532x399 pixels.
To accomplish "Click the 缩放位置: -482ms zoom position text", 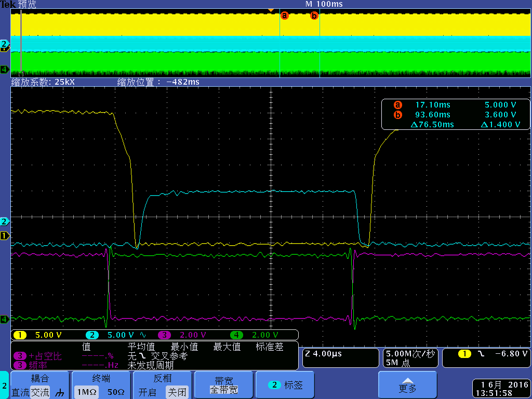I will coord(158,82).
